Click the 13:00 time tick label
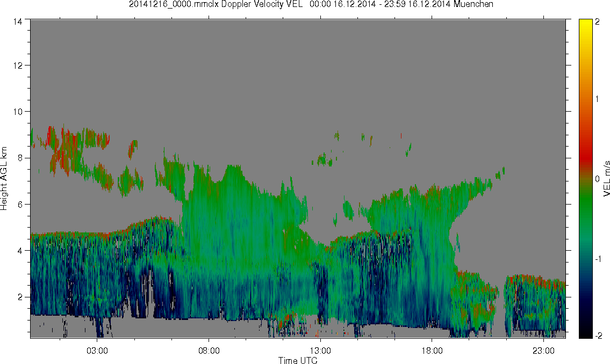Image resolution: width=610 pixels, height=364 pixels. point(320,351)
